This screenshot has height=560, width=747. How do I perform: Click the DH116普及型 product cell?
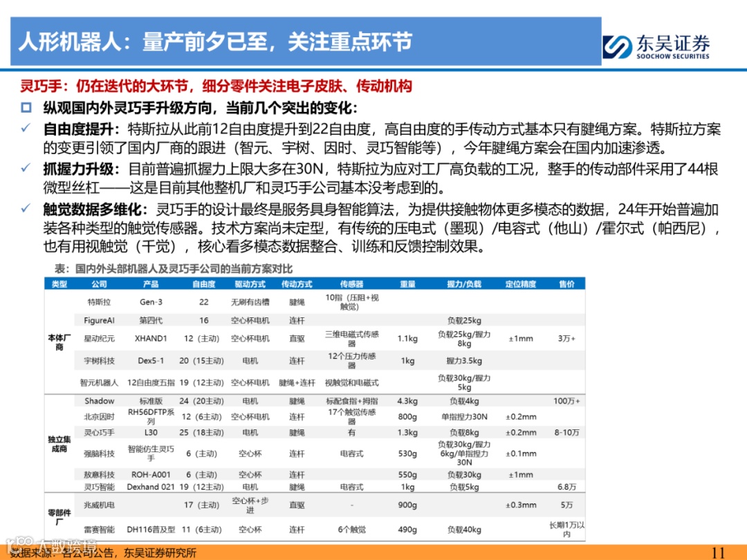coord(151,530)
